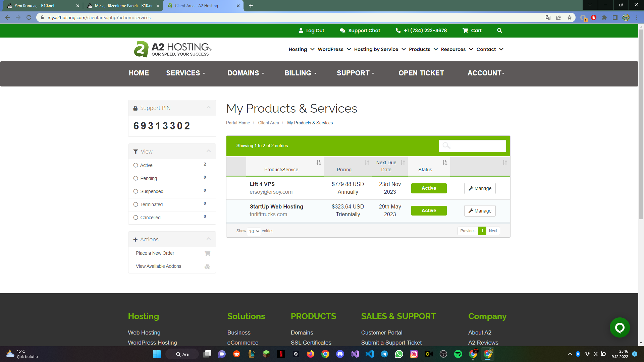Click Portal Home breadcrumb link
Image resolution: width=644 pixels, height=362 pixels.
(x=238, y=123)
